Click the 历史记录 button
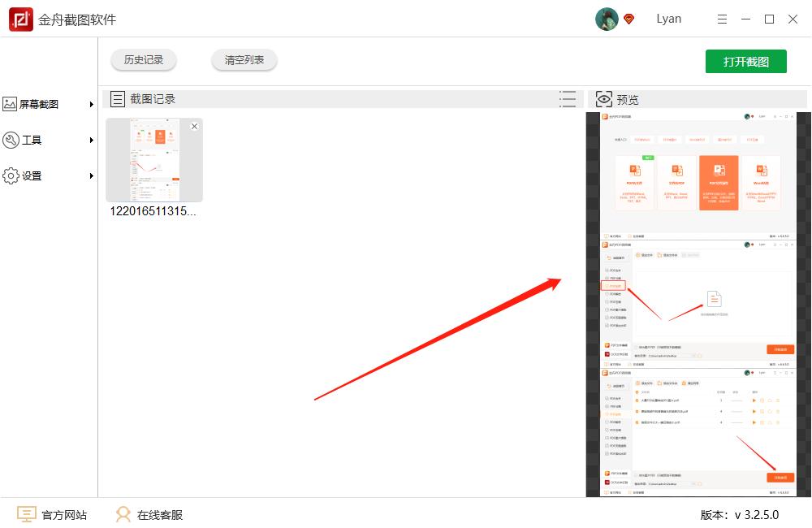 coord(144,60)
